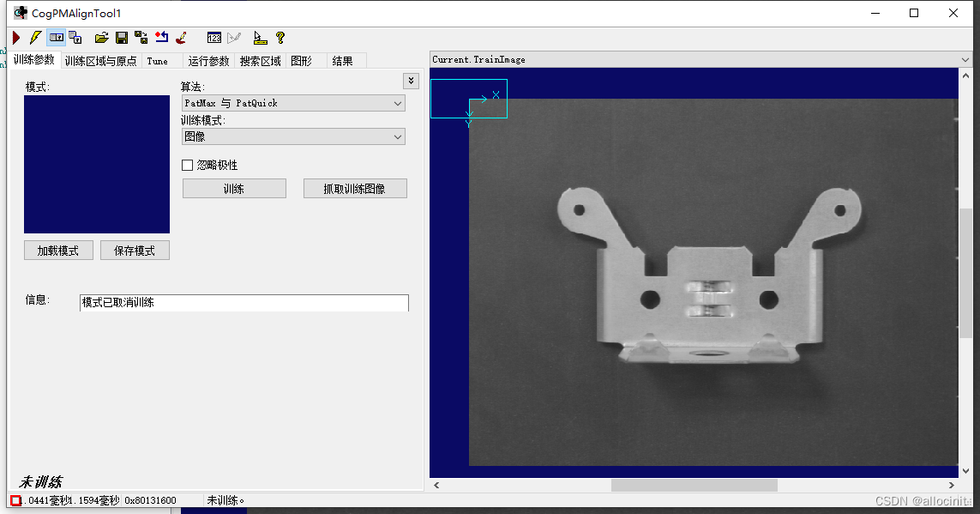This screenshot has height=514, width=980.
Task: Click the 0x80131600 status bar entry
Action: click(150, 500)
